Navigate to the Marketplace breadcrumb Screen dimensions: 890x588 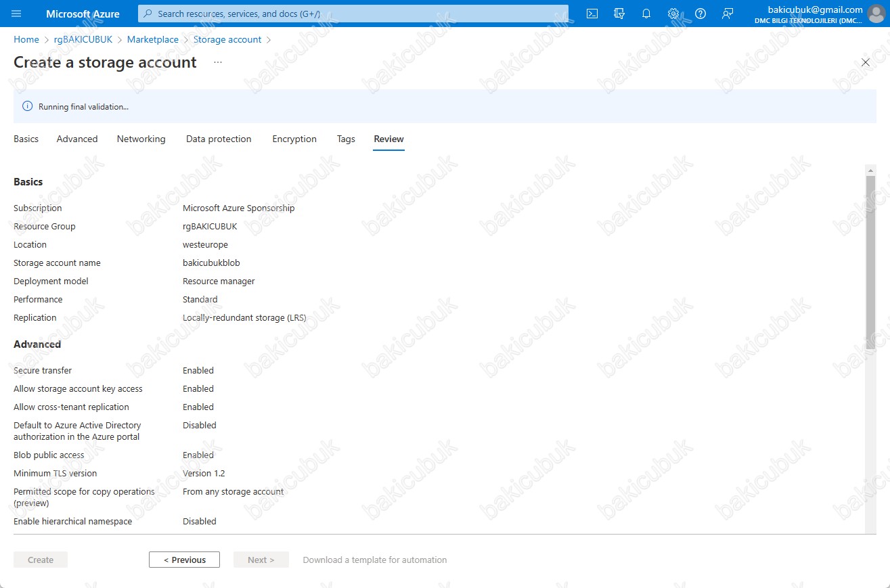[153, 40]
